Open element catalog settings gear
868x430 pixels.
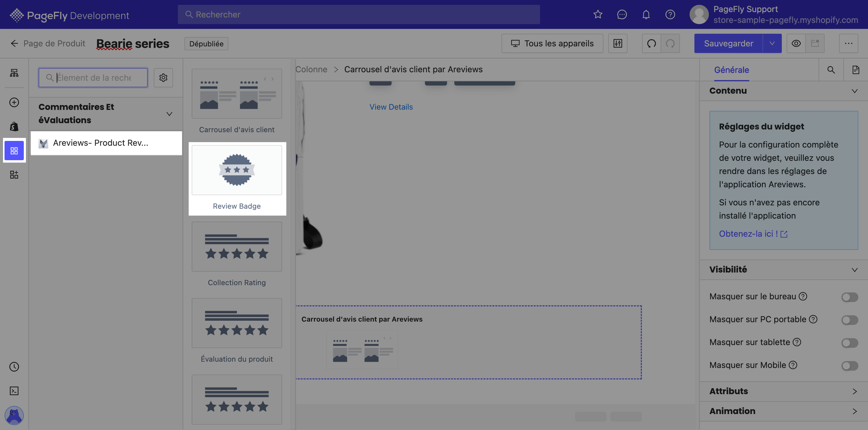coord(163,78)
